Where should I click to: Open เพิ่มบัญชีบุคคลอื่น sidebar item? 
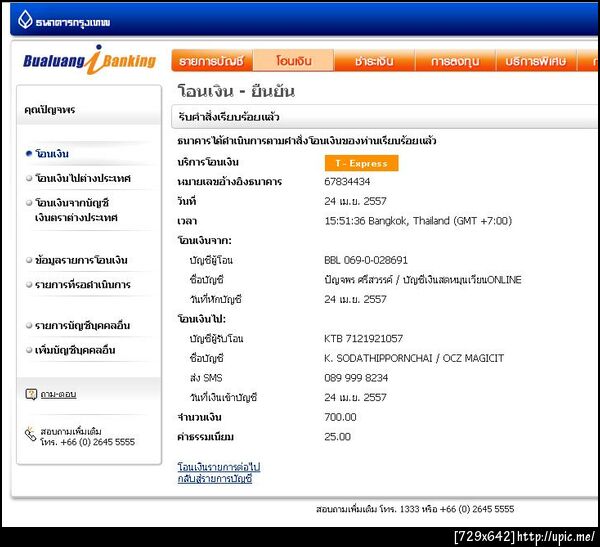75,350
